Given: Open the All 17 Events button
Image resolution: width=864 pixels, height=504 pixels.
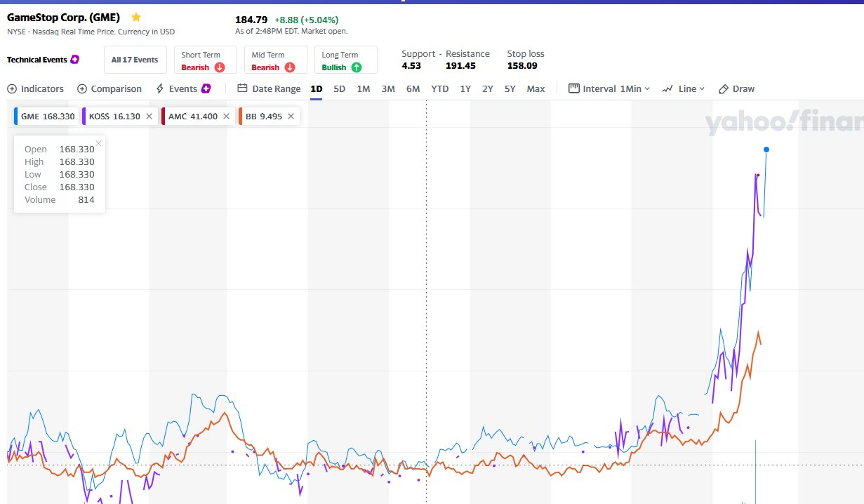Looking at the screenshot, I should (x=135, y=60).
